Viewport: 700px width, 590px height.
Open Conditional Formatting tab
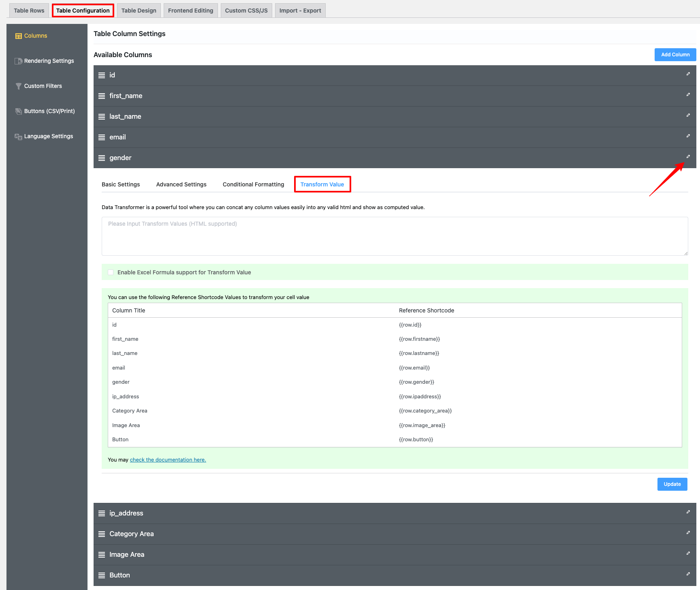254,184
